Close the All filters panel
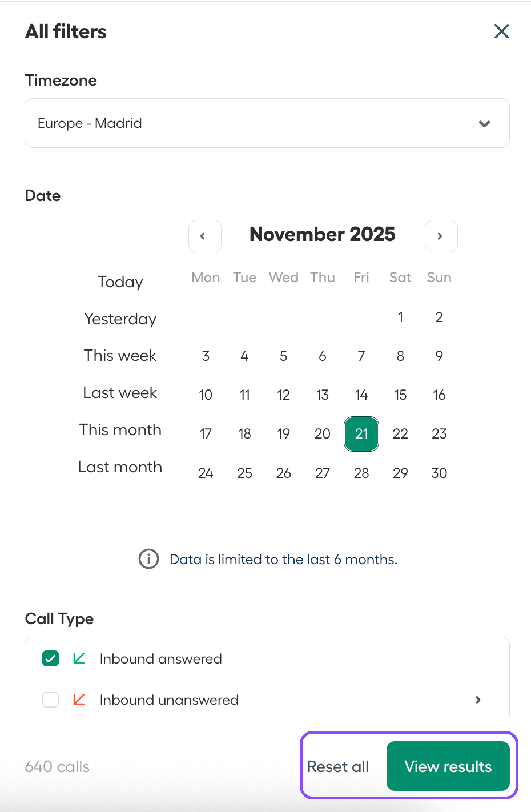 501,31
